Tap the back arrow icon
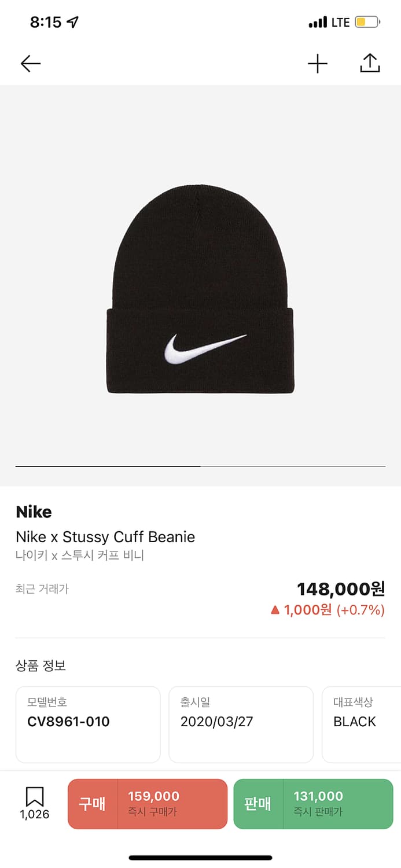The width and height of the screenshot is (401, 868). pyautogui.click(x=31, y=64)
